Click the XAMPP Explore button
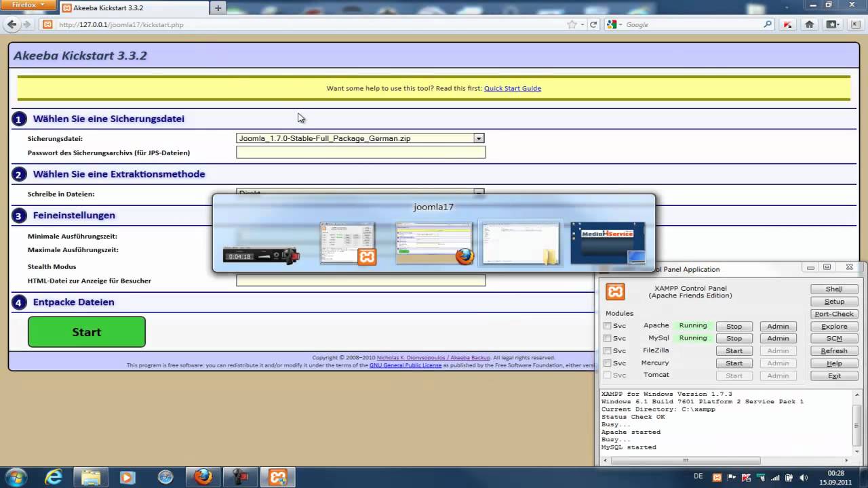Viewport: 868px width, 488px height. [834, 326]
